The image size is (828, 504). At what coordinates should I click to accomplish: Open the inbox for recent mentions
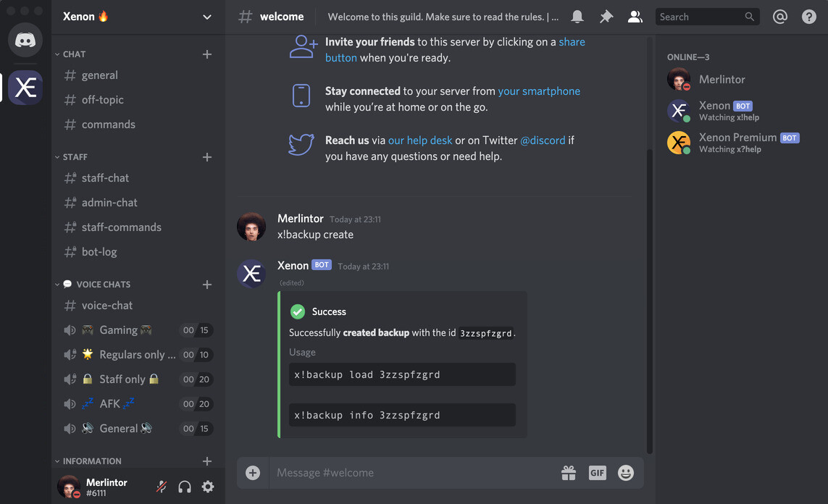tap(780, 16)
